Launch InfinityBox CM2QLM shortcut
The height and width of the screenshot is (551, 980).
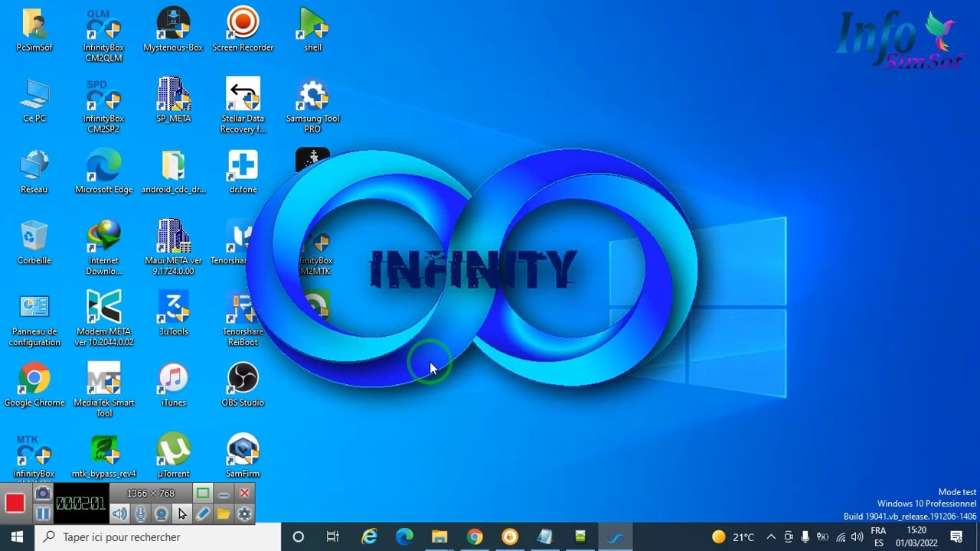coord(103,35)
